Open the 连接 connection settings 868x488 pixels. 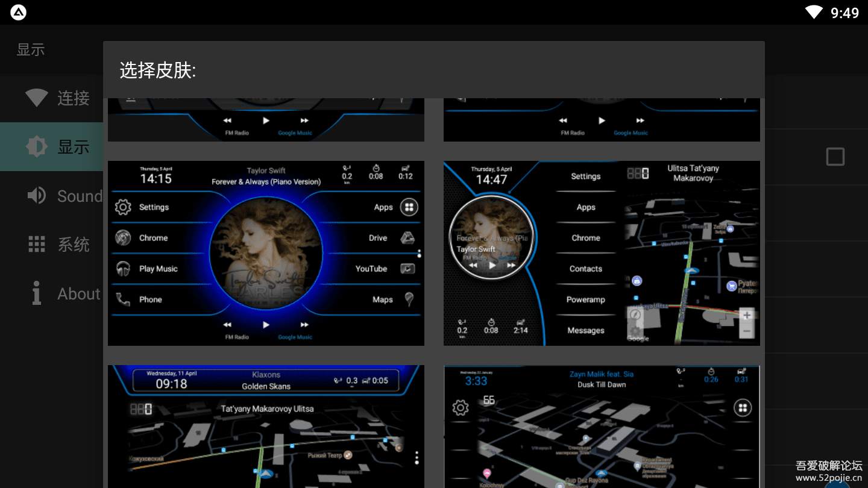(x=52, y=98)
